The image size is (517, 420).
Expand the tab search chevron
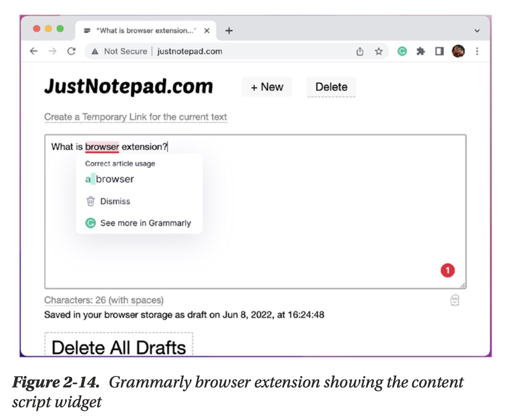(476, 31)
